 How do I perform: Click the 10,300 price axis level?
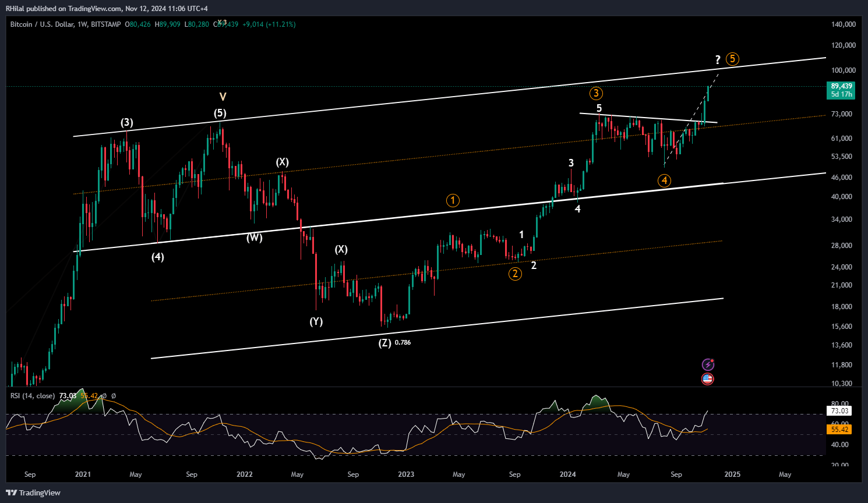tap(842, 384)
